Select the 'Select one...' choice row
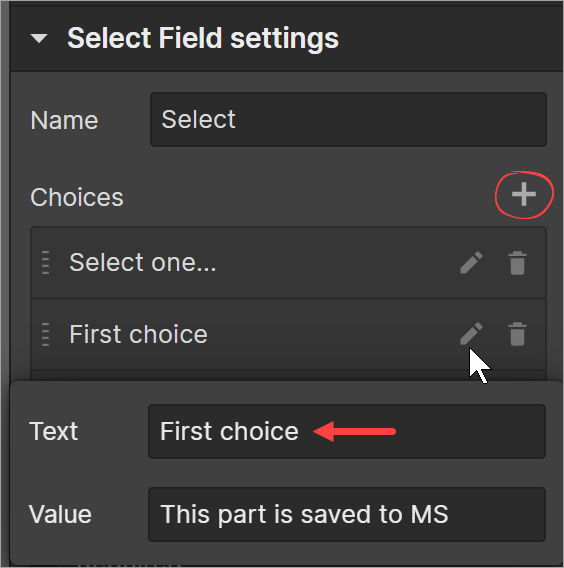The height and width of the screenshot is (568, 564). [x=288, y=262]
